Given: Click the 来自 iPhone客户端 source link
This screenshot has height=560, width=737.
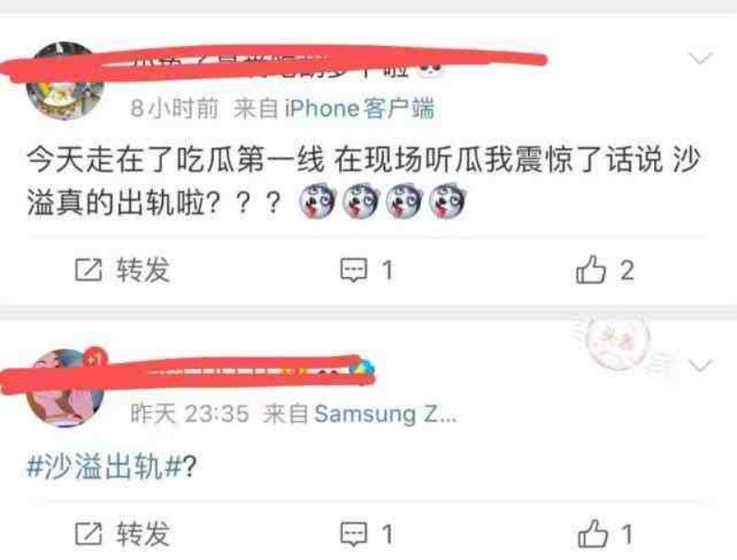Looking at the screenshot, I should pos(333,109).
